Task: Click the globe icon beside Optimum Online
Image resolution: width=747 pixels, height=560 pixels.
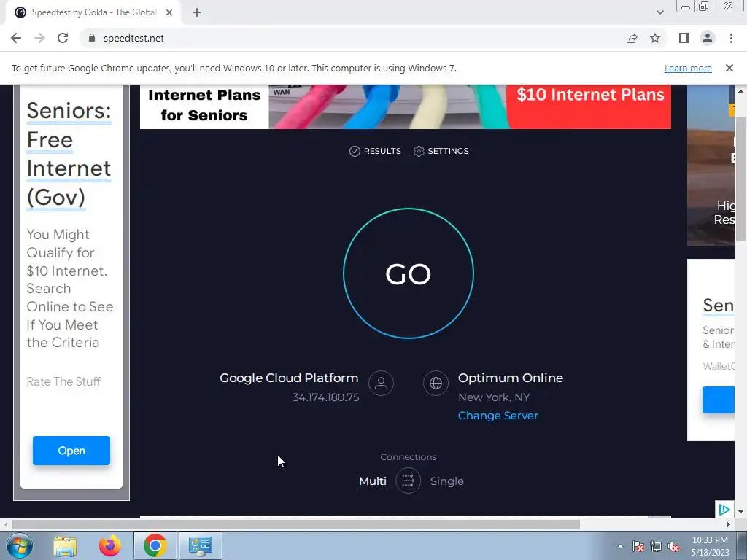Action: point(436,383)
